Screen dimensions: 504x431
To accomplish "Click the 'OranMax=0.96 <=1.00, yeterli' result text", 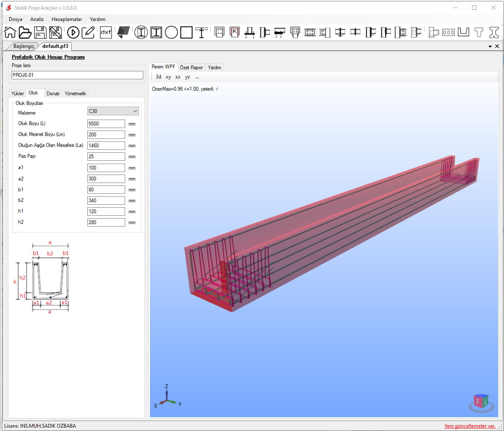I will (185, 89).
